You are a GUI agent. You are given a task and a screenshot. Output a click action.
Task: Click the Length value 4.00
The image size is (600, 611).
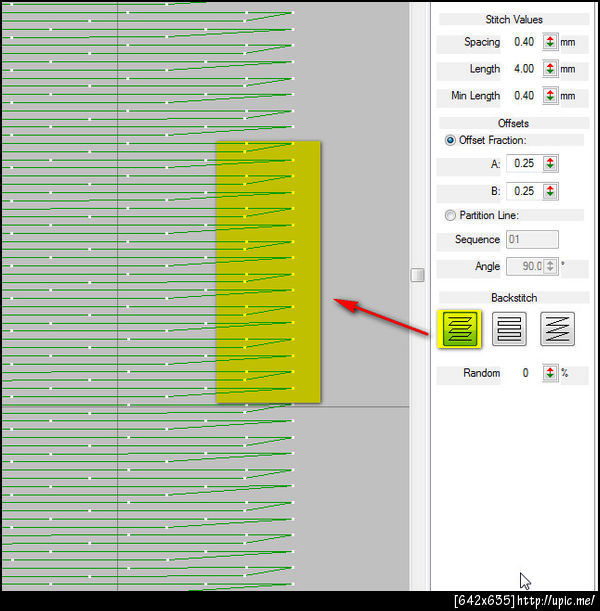pos(524,69)
